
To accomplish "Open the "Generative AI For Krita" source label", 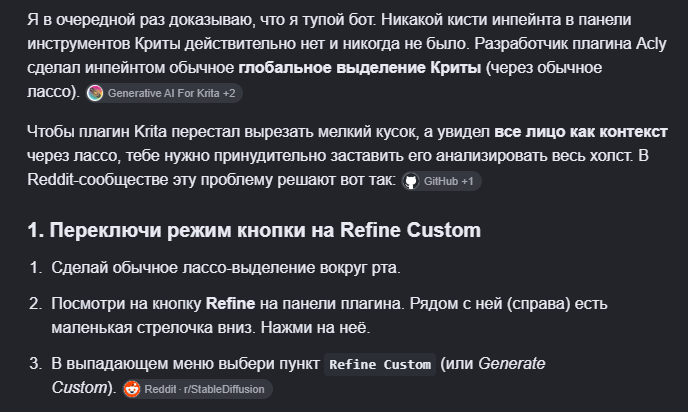I will (x=163, y=93).
